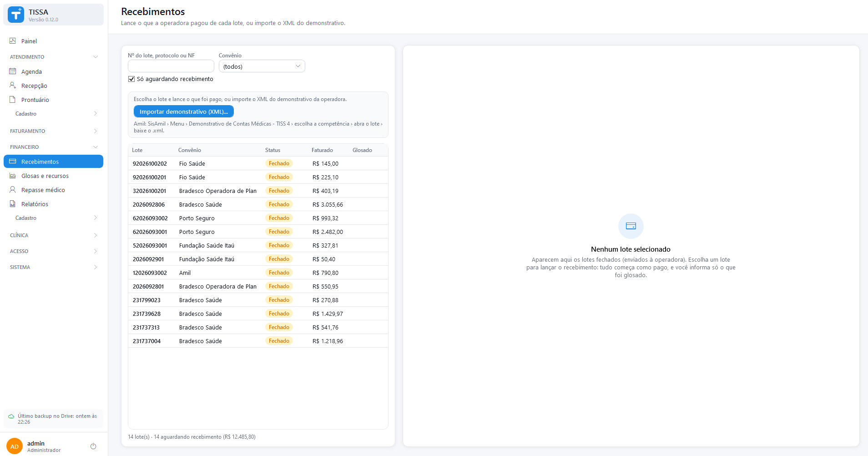Image resolution: width=868 pixels, height=456 pixels.
Task: Collapse the ATENDIMENTO section
Action: [54, 57]
